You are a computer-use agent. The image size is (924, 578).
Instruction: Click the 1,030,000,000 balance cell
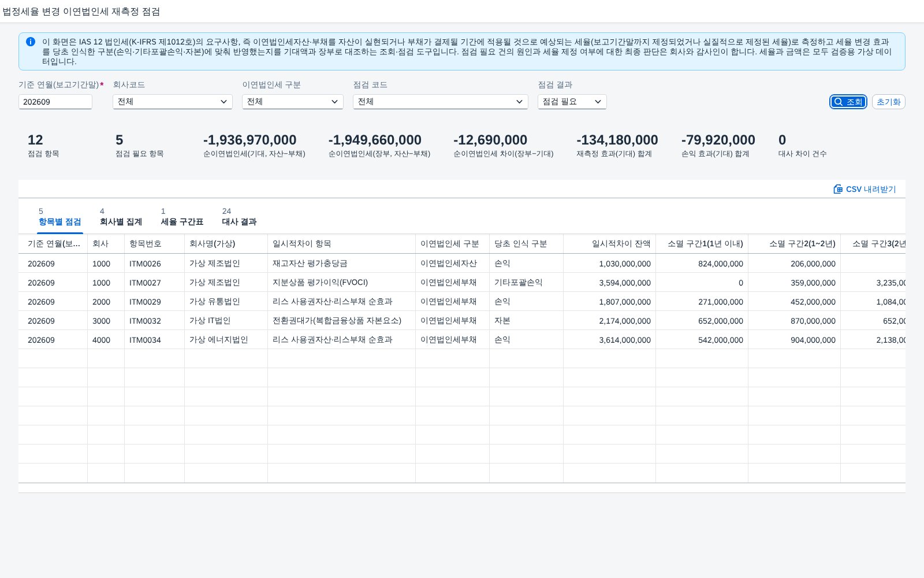(x=609, y=264)
